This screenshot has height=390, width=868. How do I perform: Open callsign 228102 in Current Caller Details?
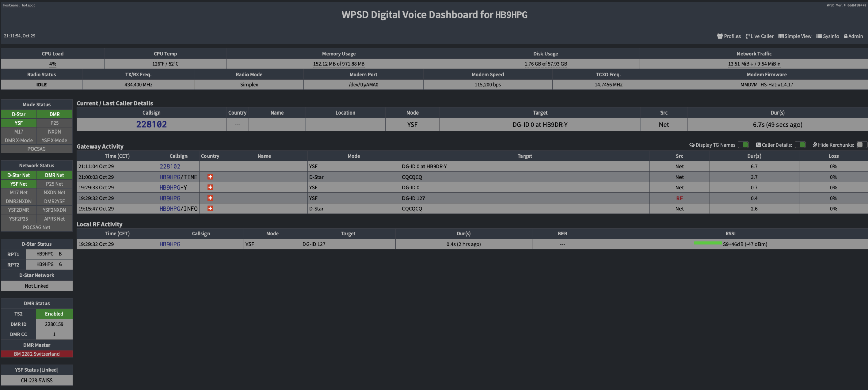click(x=151, y=124)
